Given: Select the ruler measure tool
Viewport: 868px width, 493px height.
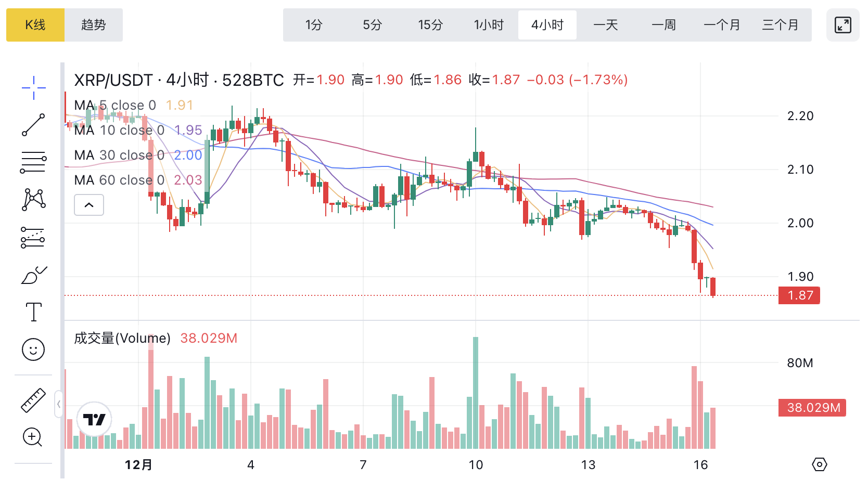Looking at the screenshot, I should pos(33,400).
